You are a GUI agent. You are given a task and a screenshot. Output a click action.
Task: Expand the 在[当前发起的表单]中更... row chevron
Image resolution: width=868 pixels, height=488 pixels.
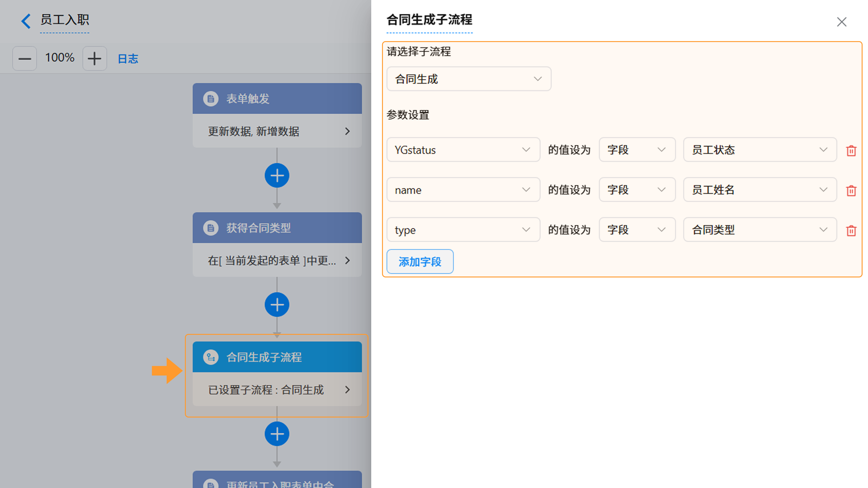tap(347, 260)
